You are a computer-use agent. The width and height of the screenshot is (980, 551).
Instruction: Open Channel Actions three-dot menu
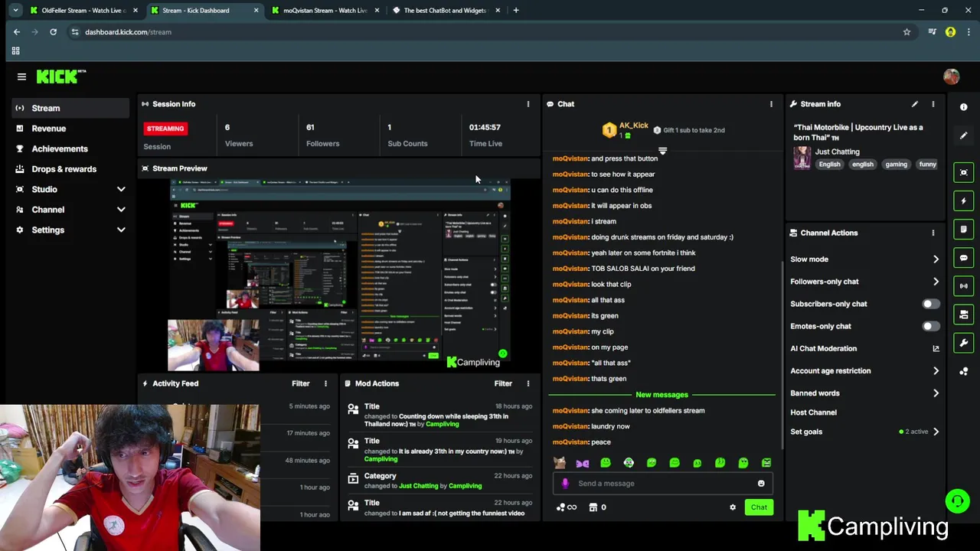[x=933, y=233]
